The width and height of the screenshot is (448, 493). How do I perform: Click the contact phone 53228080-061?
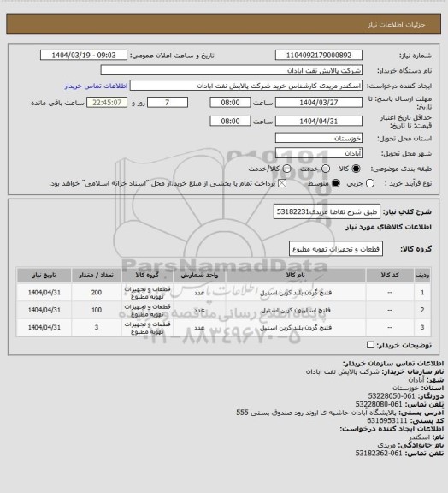(x=379, y=404)
